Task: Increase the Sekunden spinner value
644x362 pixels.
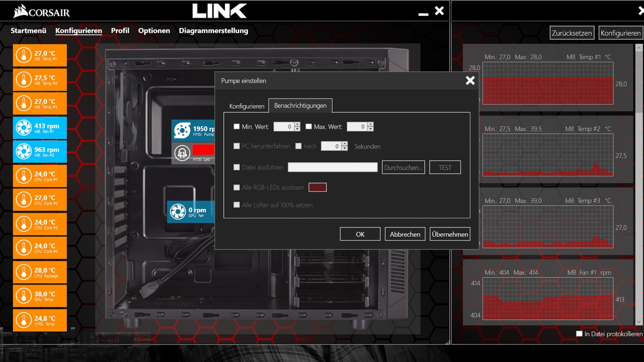Action: point(345,144)
